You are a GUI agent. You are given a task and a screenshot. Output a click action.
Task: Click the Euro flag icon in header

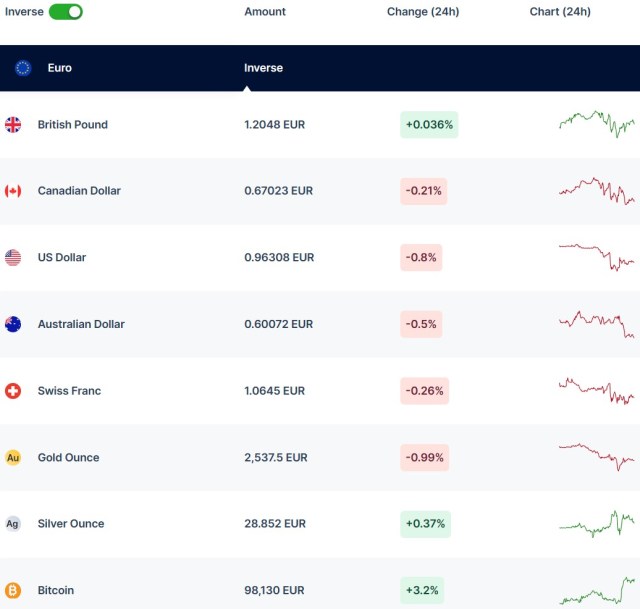pyautogui.click(x=23, y=68)
